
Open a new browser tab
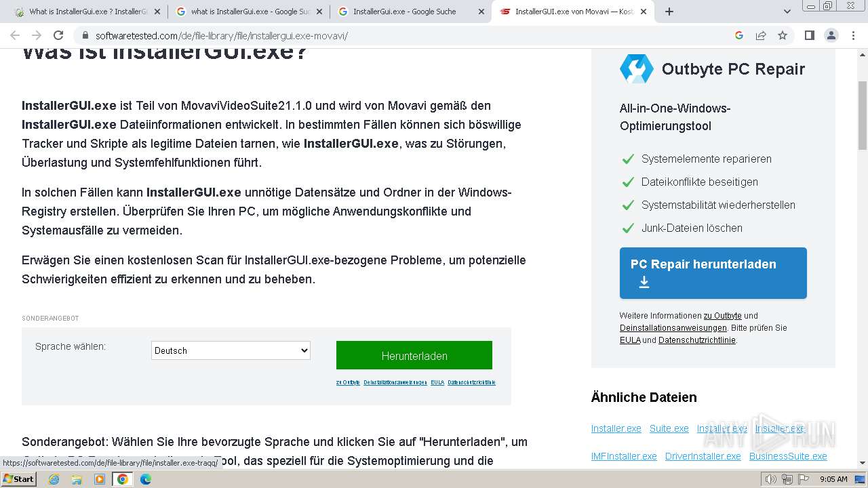[669, 12]
